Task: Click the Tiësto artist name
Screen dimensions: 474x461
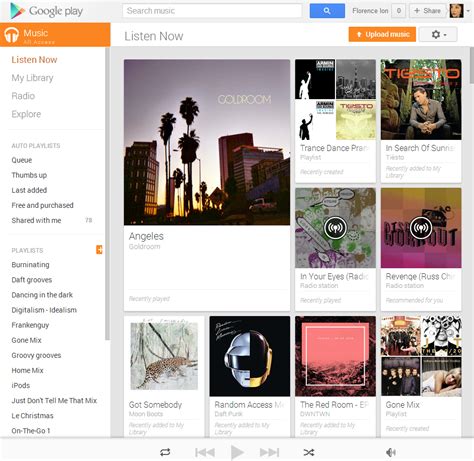Action: pos(395,157)
